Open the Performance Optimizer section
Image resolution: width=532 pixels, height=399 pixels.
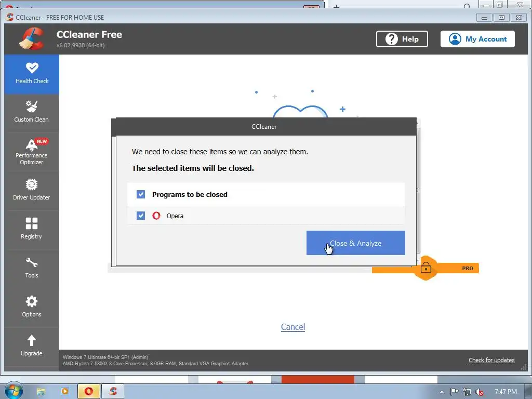tap(32, 152)
